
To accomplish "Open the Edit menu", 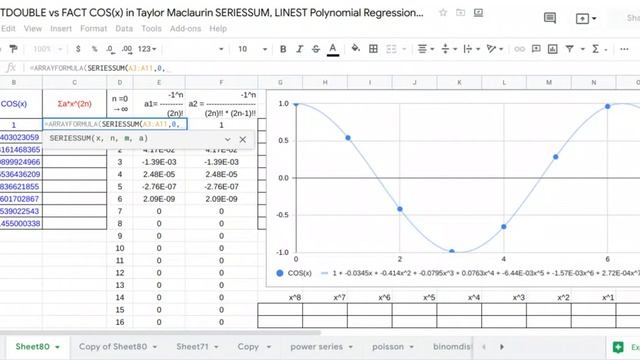I will point(8,29).
